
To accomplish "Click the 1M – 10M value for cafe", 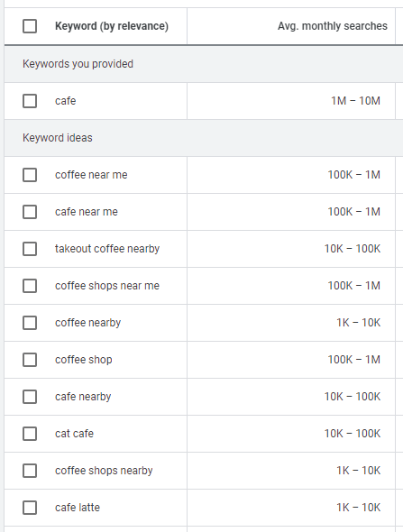I will (355, 101).
